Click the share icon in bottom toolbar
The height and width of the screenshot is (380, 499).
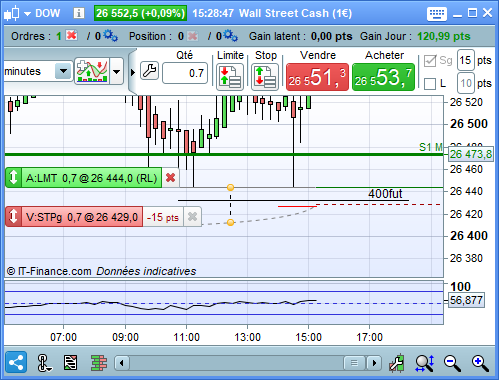[x=16, y=362]
